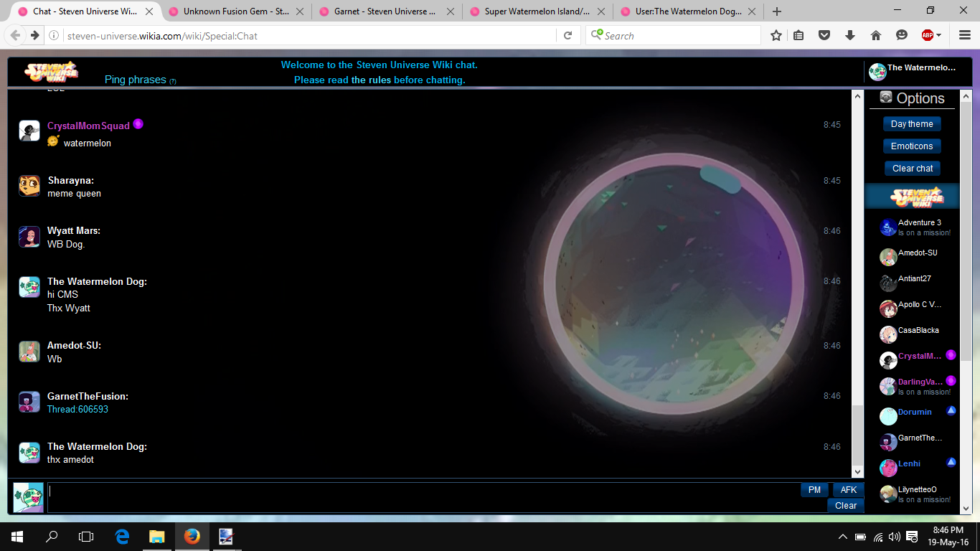The width and height of the screenshot is (980, 551).
Task: Open the Adblock Plus menu
Action: coord(931,35)
